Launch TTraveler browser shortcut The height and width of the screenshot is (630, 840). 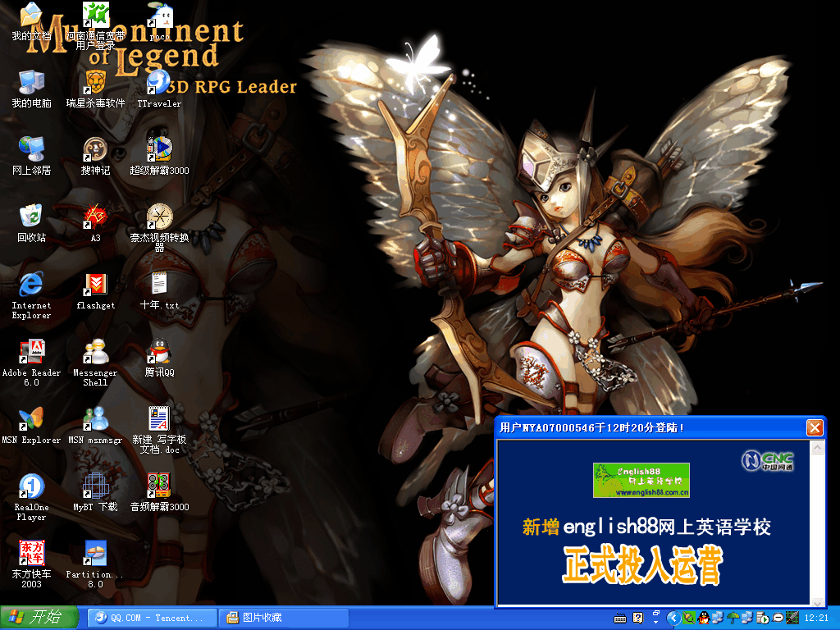pos(159,89)
